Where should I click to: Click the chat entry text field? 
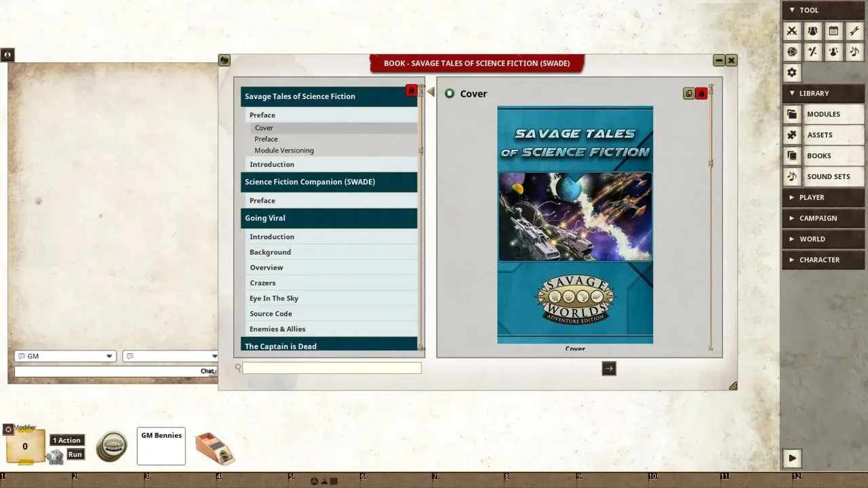tap(115, 371)
